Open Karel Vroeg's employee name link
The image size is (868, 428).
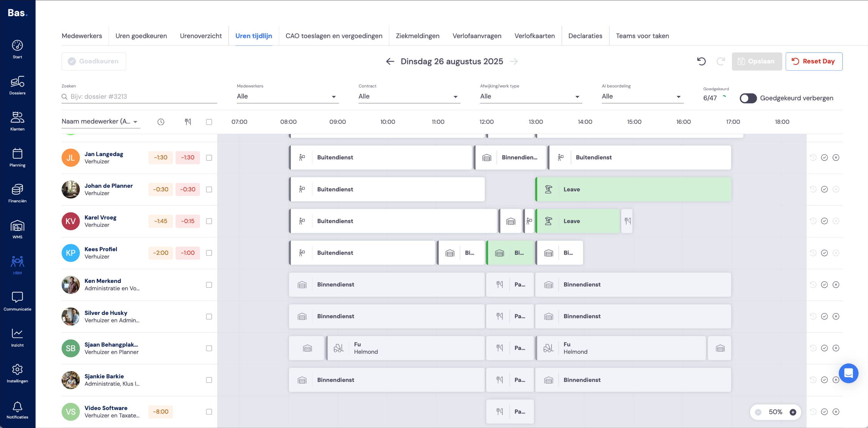(100, 217)
